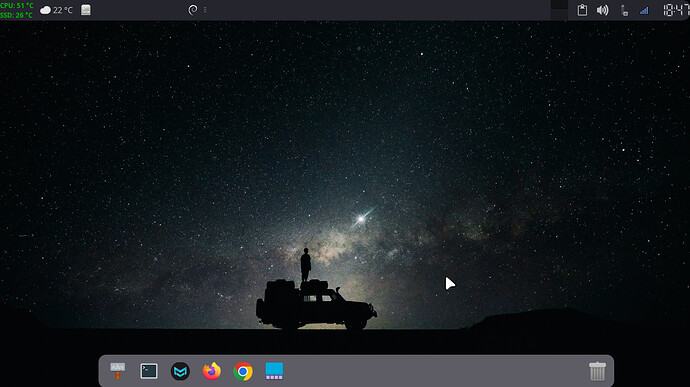
Task: Click the 22 °C weather temperature
Action: (x=63, y=10)
